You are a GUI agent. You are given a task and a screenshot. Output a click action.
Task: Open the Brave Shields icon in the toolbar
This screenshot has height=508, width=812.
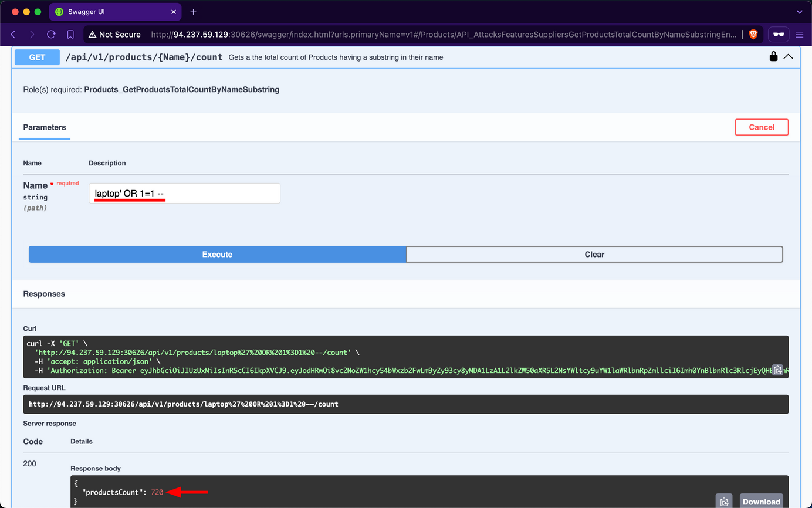point(752,34)
